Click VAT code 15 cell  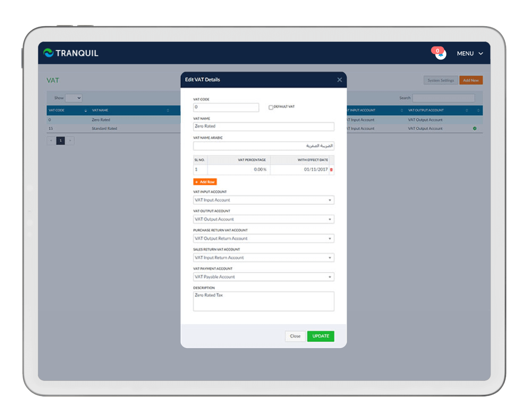tap(51, 129)
